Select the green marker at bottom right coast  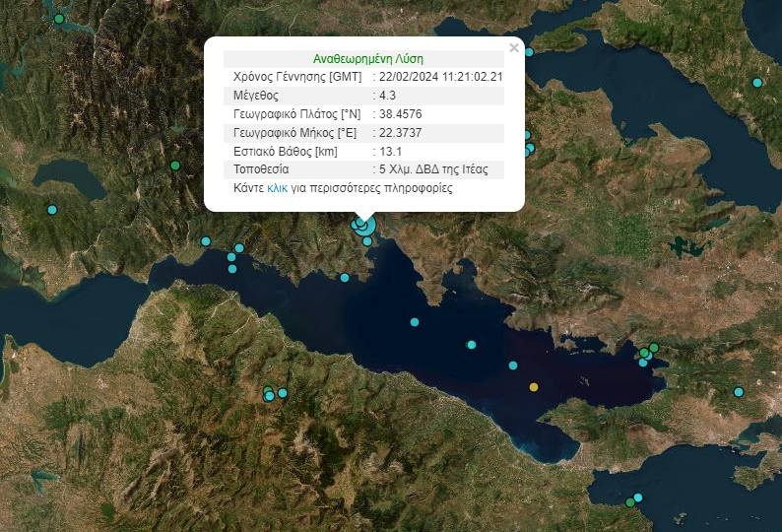[630, 502]
